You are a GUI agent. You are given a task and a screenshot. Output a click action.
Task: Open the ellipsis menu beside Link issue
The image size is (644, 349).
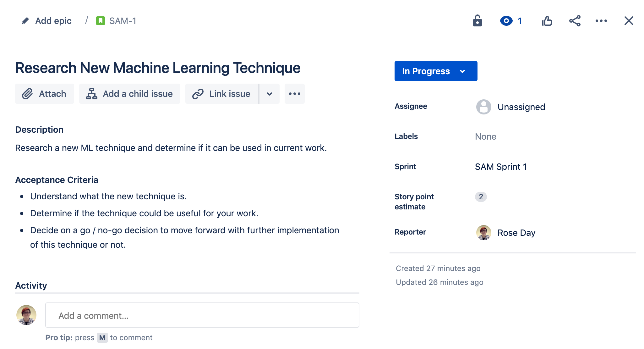point(294,94)
